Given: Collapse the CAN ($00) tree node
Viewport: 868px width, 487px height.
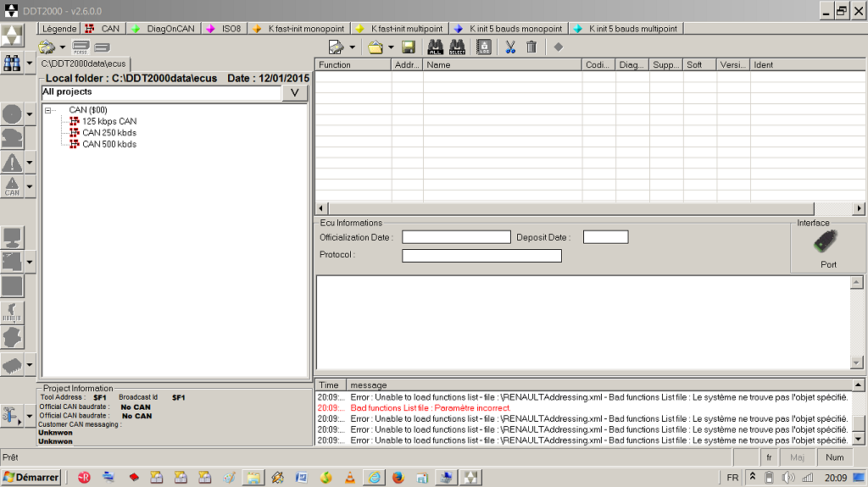Looking at the screenshot, I should 49,110.
